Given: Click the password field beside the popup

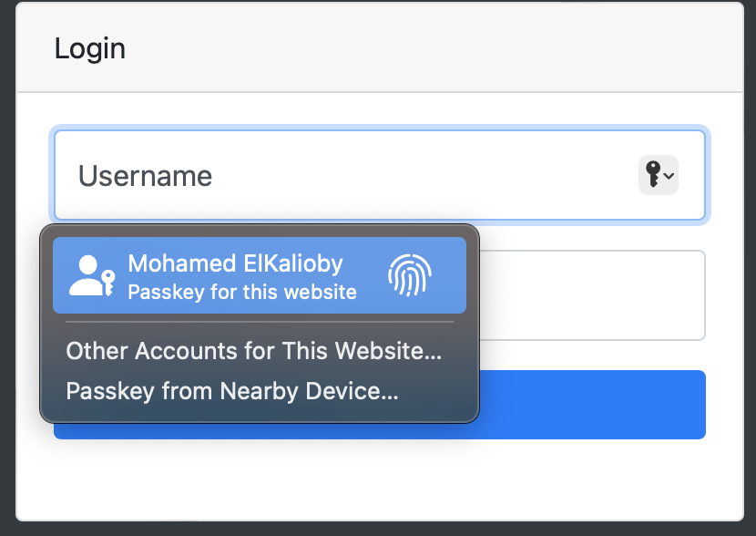Looking at the screenshot, I should pos(592,295).
